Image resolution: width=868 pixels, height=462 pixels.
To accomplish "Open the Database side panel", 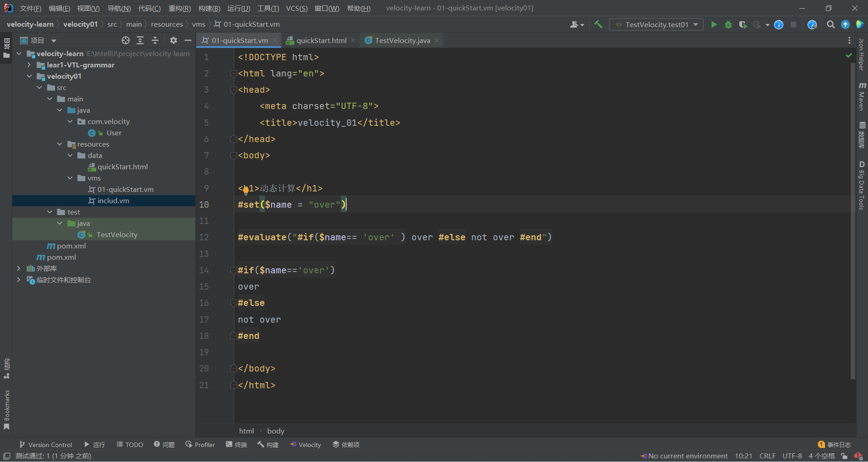I will point(862,135).
